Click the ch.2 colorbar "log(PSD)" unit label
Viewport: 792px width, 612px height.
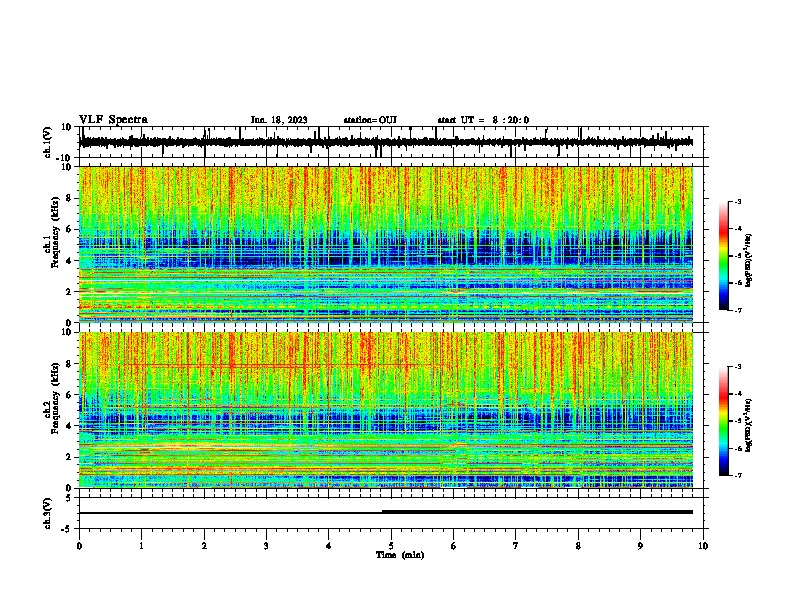click(x=749, y=425)
